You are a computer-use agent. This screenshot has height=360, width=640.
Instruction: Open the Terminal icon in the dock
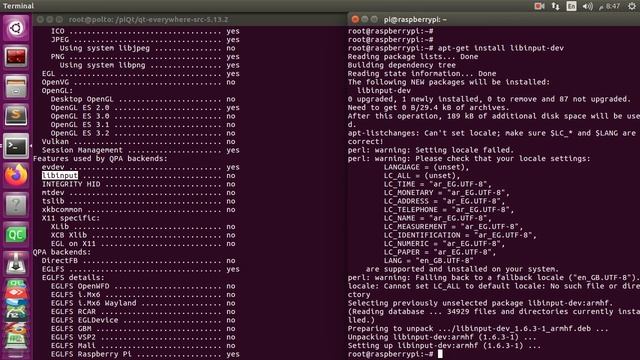pyautogui.click(x=16, y=146)
